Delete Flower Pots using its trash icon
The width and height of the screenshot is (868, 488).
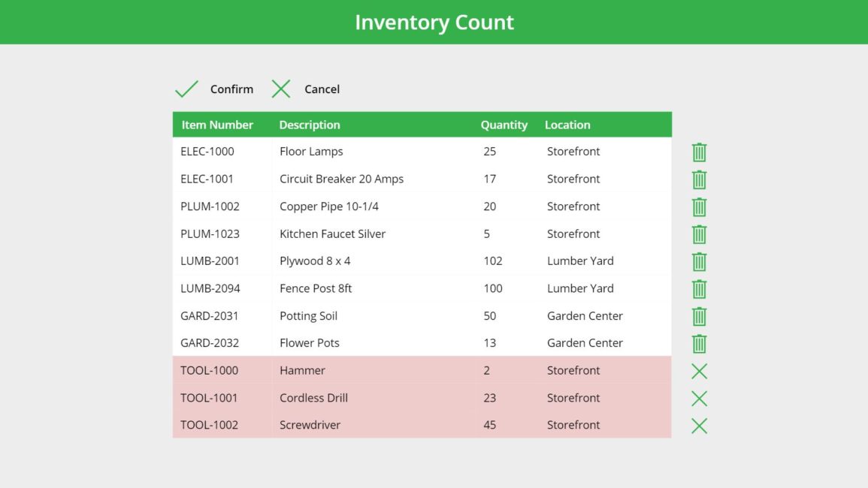[699, 343]
